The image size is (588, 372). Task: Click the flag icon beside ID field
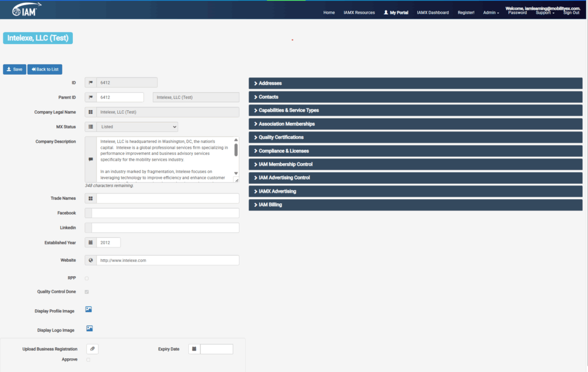coord(91,83)
